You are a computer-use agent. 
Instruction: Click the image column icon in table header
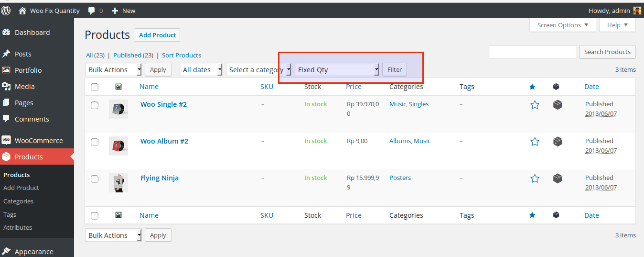(x=118, y=87)
